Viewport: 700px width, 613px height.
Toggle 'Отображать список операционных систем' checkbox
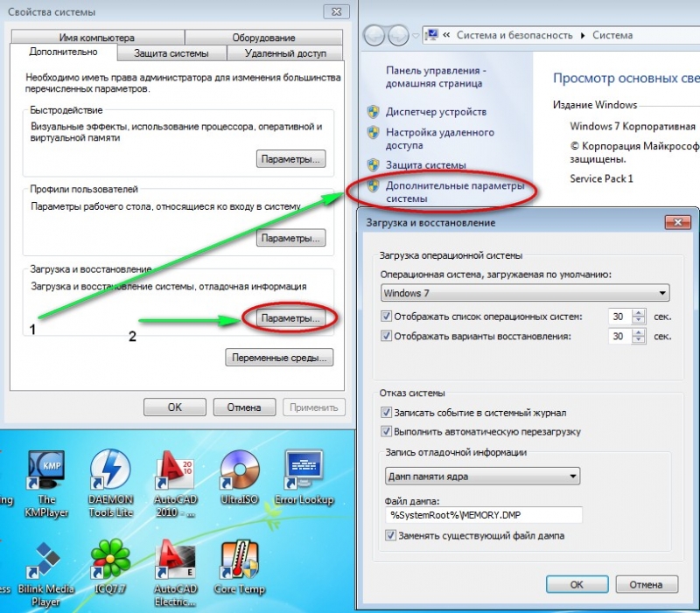(386, 317)
